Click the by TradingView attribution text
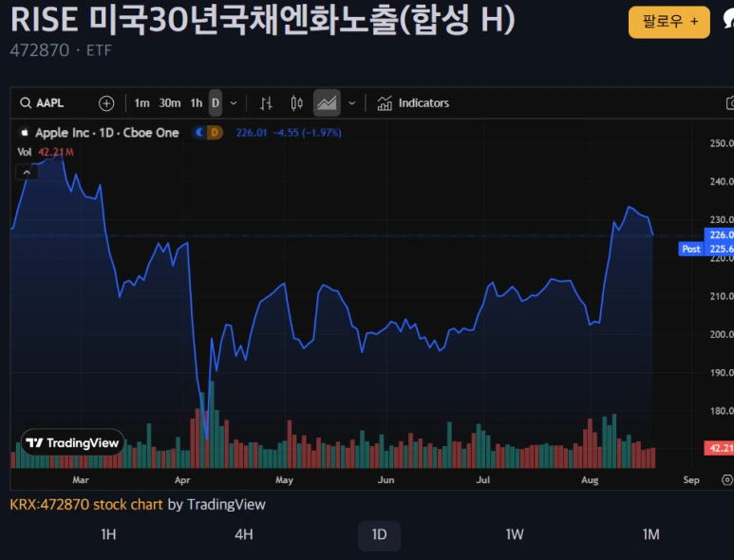 pyautogui.click(x=216, y=504)
